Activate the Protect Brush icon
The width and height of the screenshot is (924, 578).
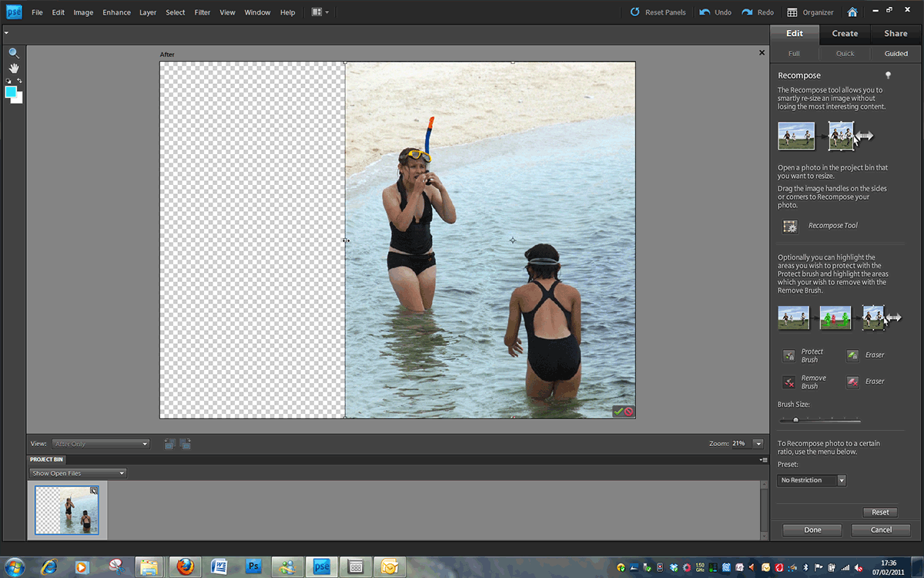(x=788, y=355)
